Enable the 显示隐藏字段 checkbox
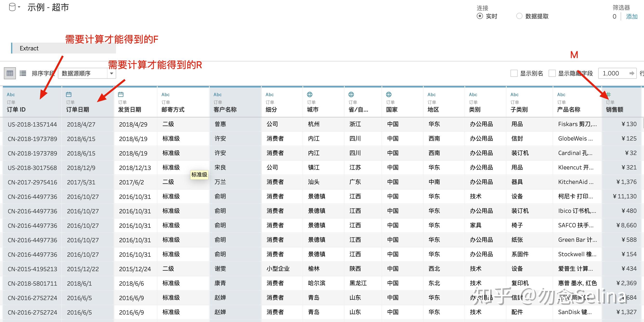This screenshot has width=644, height=322. pos(552,73)
